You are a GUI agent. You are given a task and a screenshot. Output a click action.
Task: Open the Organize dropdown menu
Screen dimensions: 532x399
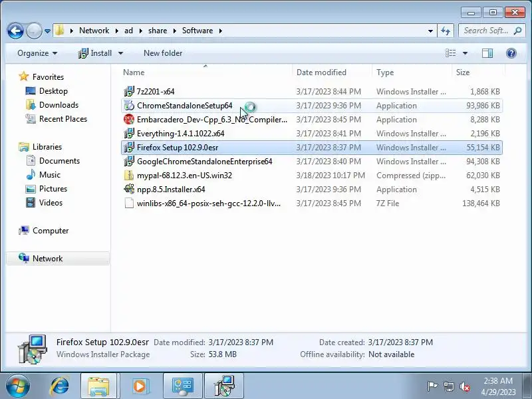point(37,53)
